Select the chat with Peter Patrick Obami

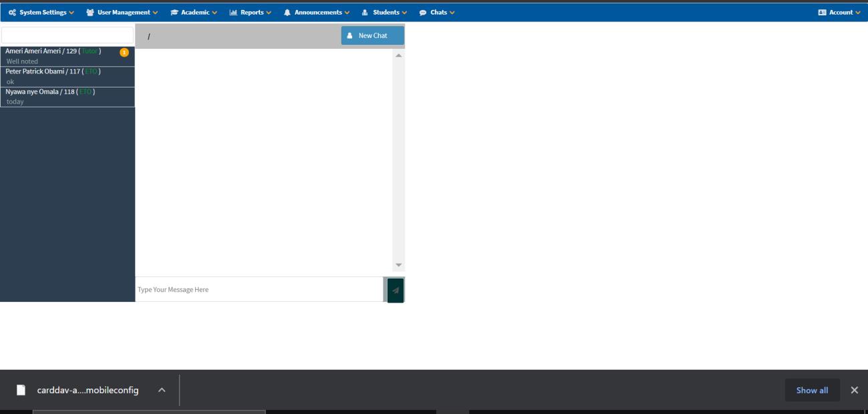67,75
